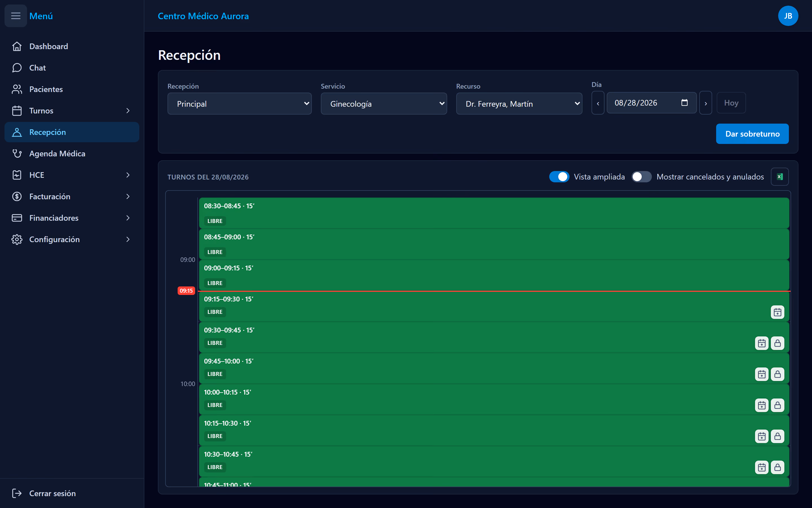Click the TURNOS DEL 28/08/2026 heading

click(208, 177)
